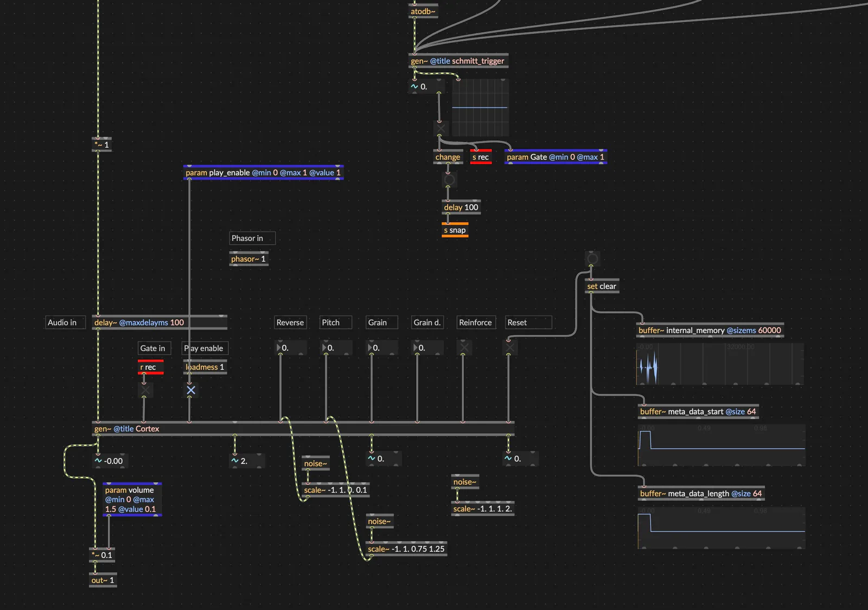Viewport: 868px width, 610px height.
Task: Toggle the box under the Reinforce label
Action: click(x=464, y=347)
